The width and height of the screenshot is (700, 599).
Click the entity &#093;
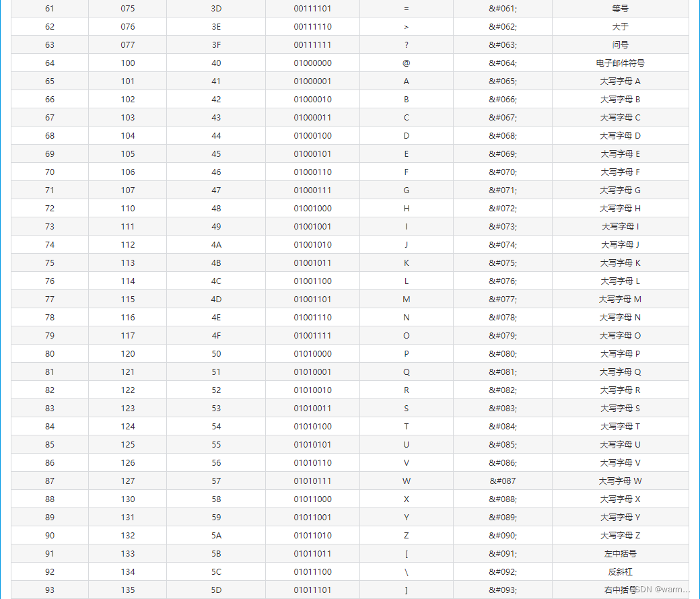pos(503,590)
